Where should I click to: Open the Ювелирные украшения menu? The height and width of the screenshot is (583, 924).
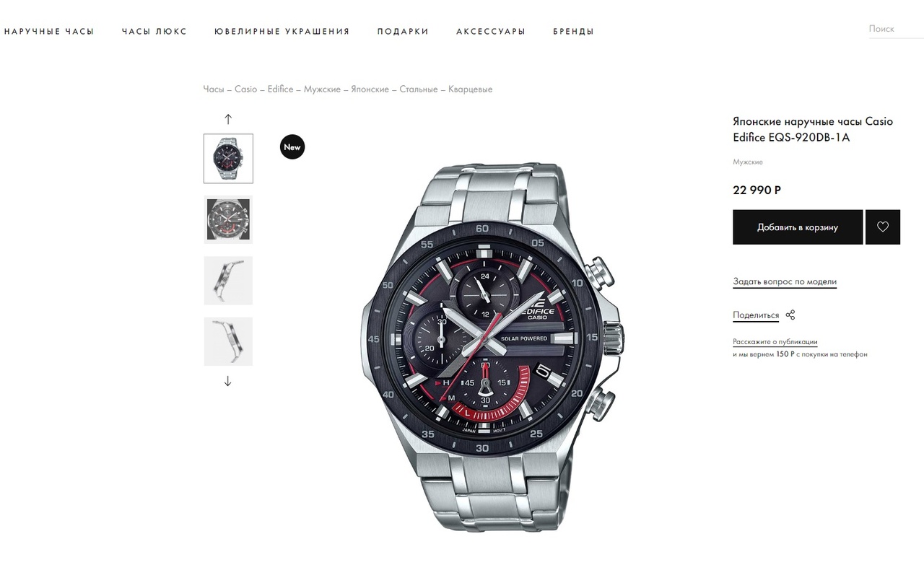pyautogui.click(x=282, y=32)
